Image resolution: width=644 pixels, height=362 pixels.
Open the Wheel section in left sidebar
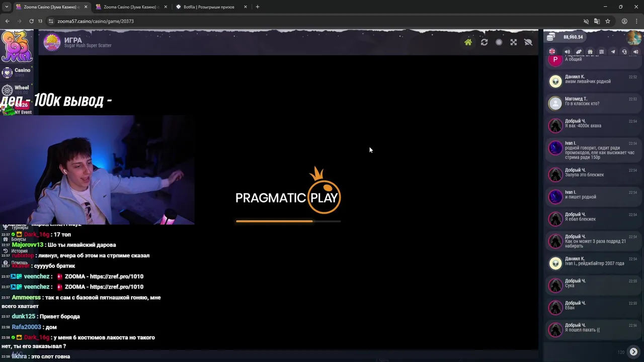[x=17, y=89]
